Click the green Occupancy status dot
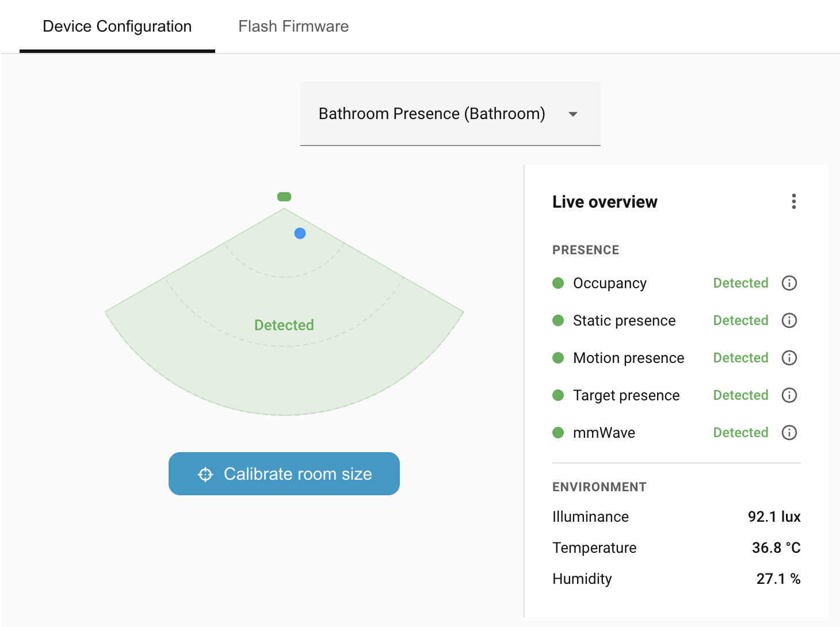 [x=558, y=283]
